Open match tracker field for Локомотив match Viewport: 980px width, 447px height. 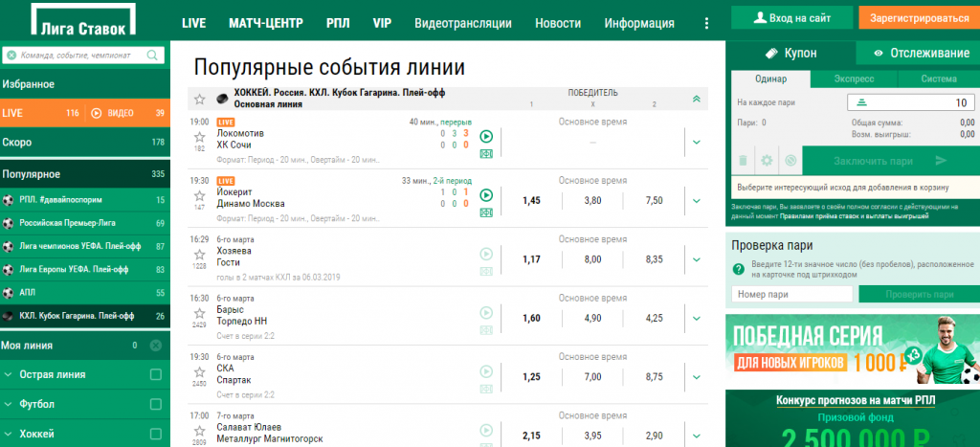[x=486, y=154]
